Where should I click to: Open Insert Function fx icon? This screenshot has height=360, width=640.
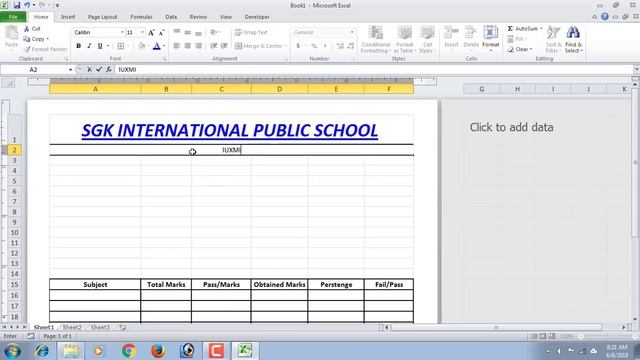[x=109, y=69]
